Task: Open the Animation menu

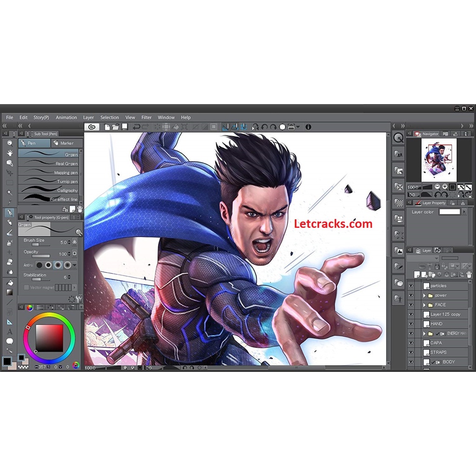Action: 66,117
